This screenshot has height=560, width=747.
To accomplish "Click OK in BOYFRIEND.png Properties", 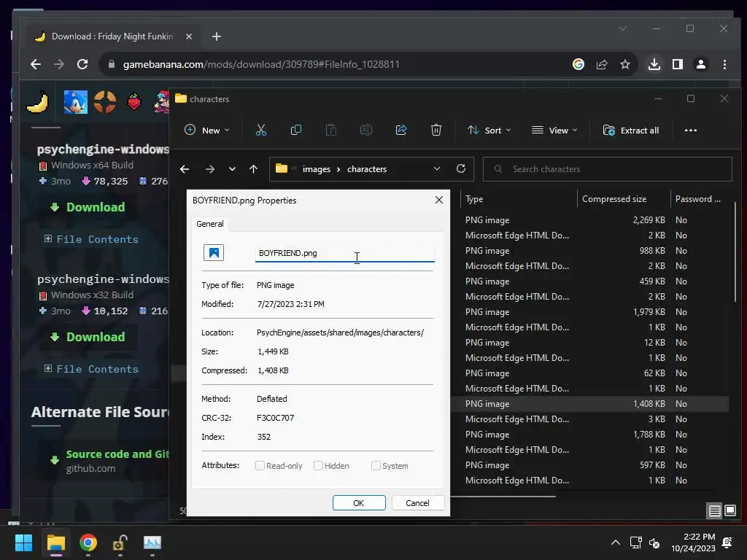I will [359, 503].
